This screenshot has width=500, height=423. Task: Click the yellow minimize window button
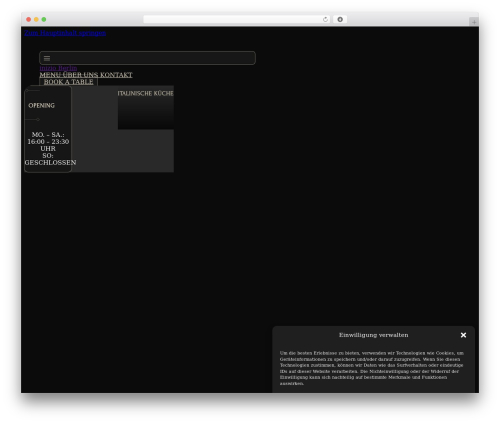pyautogui.click(x=36, y=19)
